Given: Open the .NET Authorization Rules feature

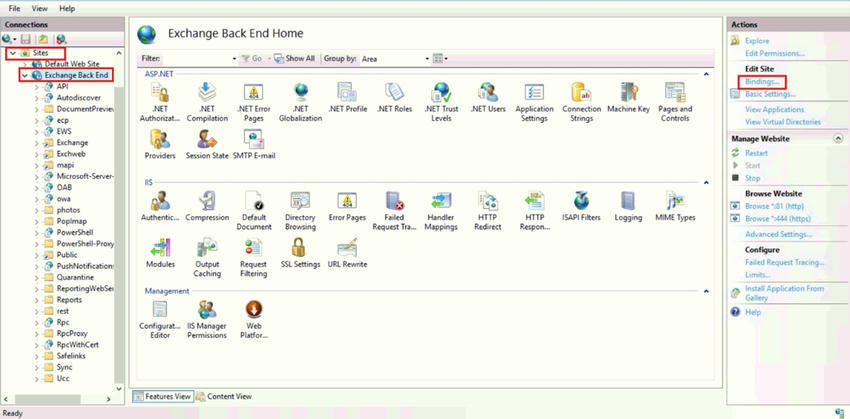Looking at the screenshot, I should point(159,102).
